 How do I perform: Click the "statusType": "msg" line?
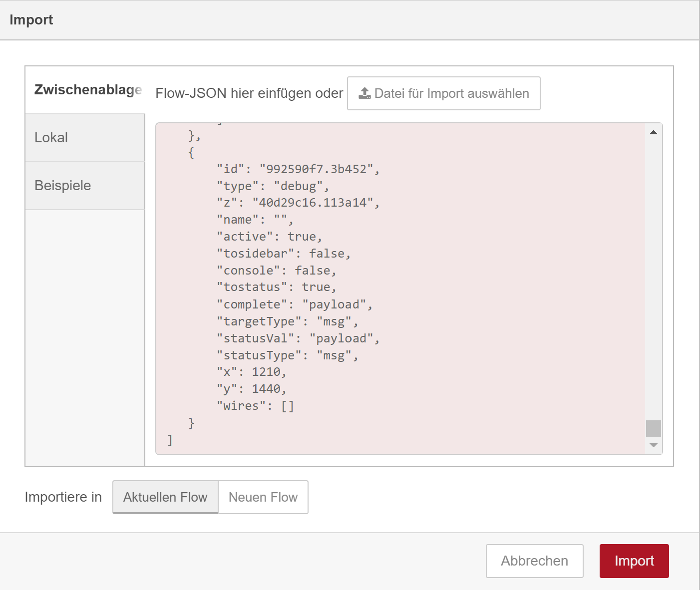pos(288,355)
